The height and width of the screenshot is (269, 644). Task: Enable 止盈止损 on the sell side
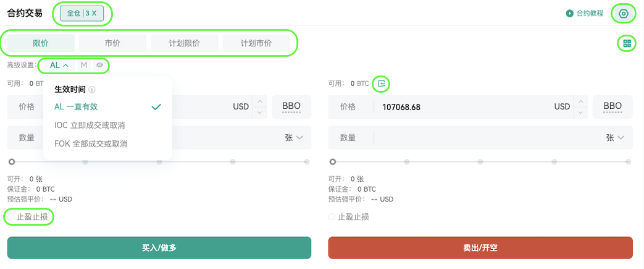pyautogui.click(x=348, y=217)
